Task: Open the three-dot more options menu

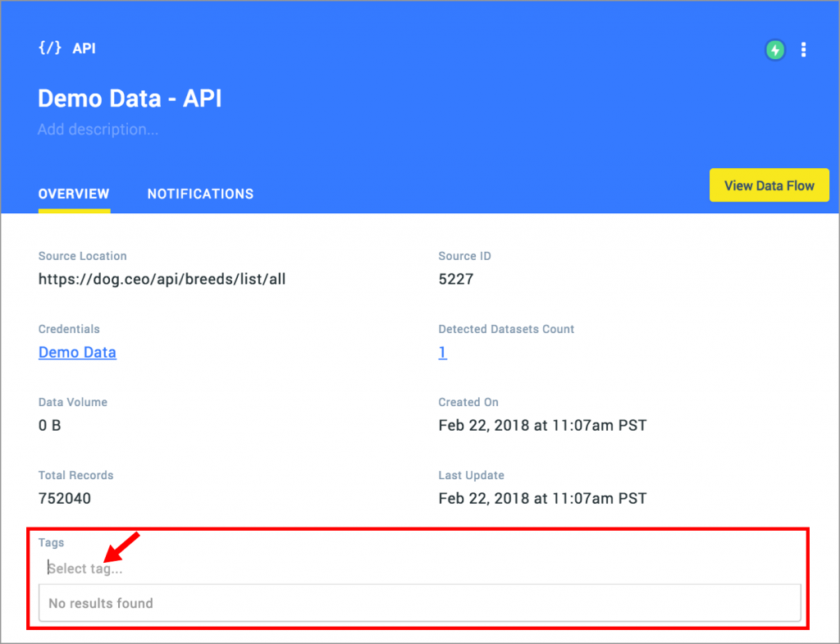Action: click(803, 50)
